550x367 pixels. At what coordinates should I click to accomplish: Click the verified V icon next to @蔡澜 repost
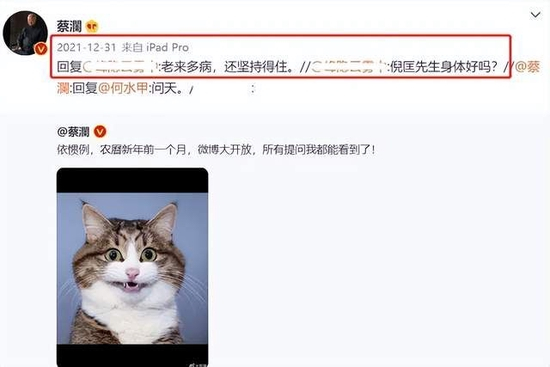tap(100, 132)
